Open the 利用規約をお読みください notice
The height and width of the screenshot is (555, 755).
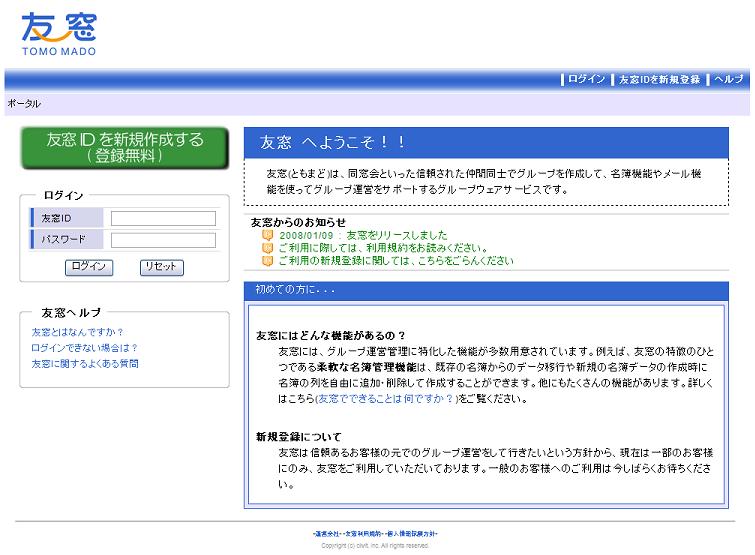383,248
